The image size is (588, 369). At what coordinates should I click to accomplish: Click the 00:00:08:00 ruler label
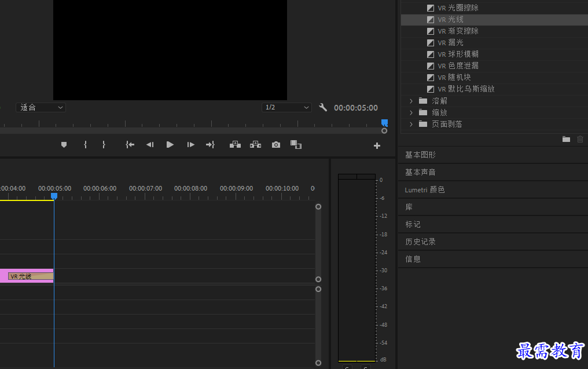[x=190, y=188]
